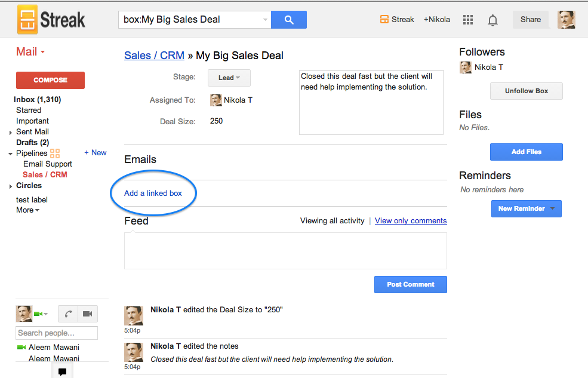Screen dimensions: 588x378
Task: Open Starred label
Action: (x=29, y=110)
